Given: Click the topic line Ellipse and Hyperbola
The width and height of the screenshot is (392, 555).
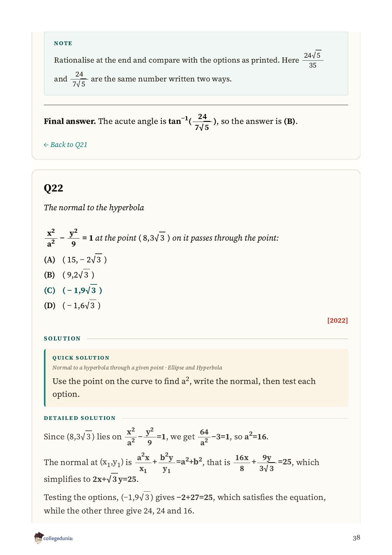Looking at the screenshot, I should [x=195, y=367].
